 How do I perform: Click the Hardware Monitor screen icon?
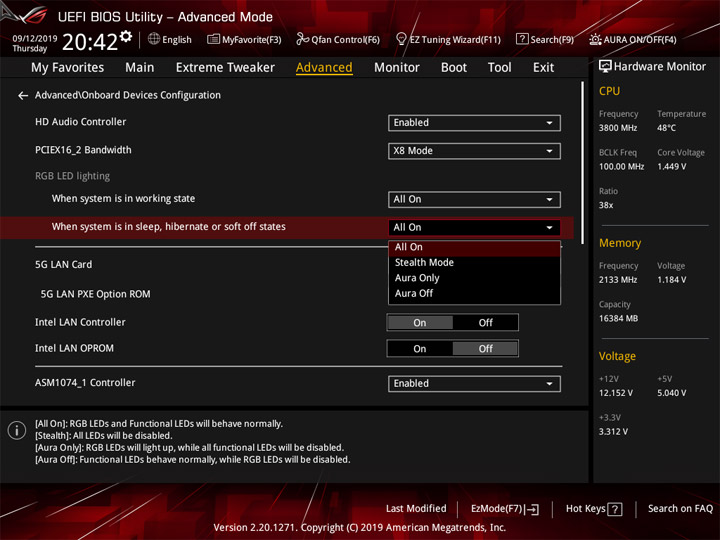(605, 67)
